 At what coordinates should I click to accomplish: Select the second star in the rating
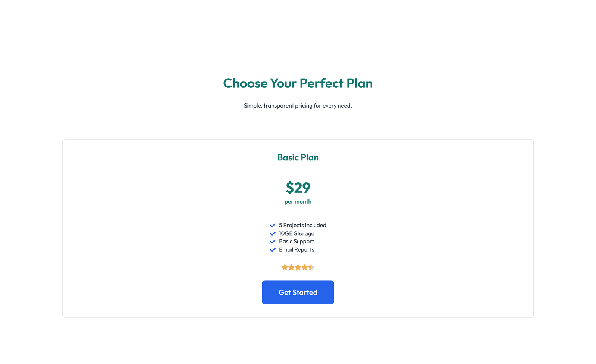pos(291,267)
